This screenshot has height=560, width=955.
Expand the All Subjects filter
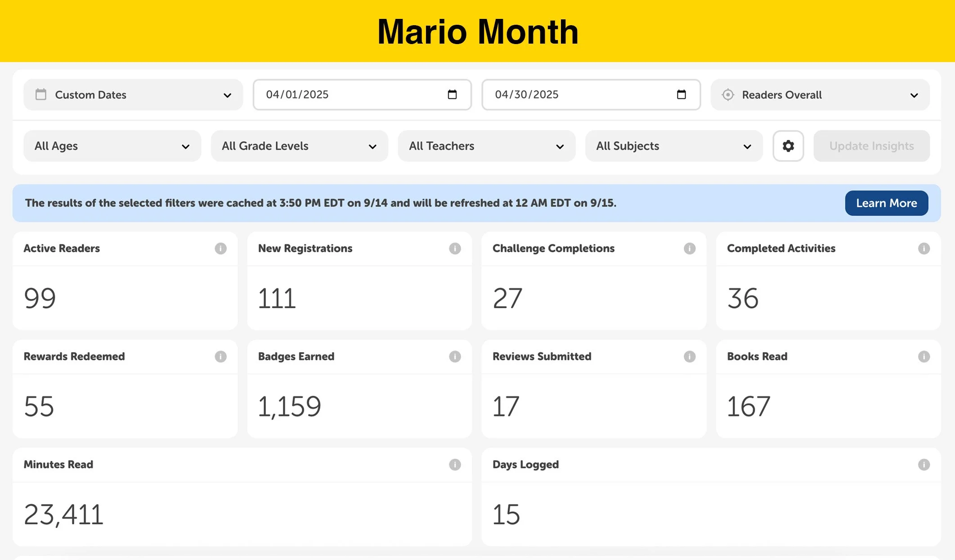[674, 146]
